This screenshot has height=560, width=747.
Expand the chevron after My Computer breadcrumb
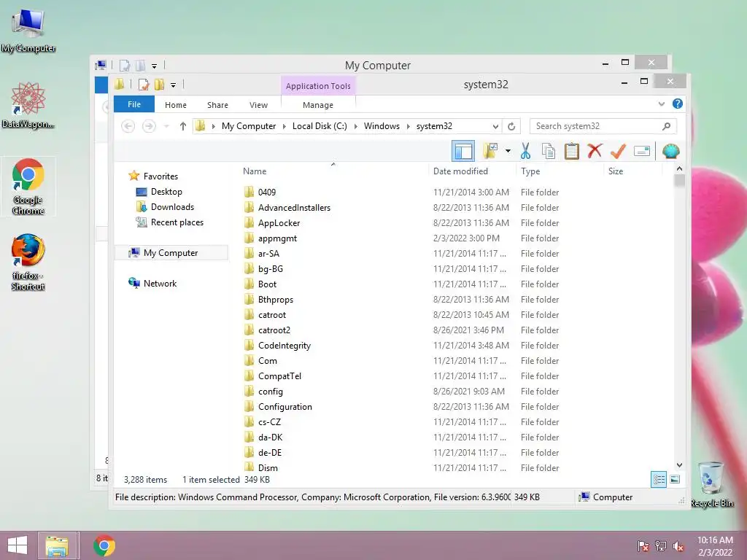click(285, 126)
